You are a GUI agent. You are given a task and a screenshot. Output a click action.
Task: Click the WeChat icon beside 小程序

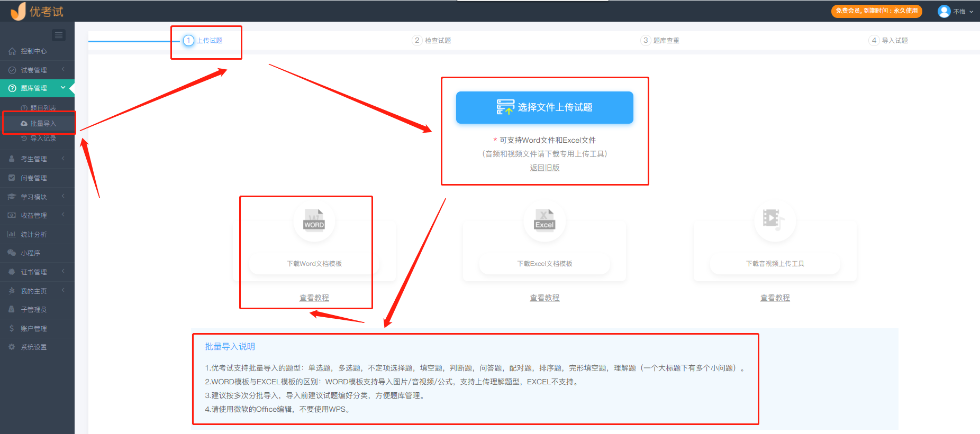12,253
